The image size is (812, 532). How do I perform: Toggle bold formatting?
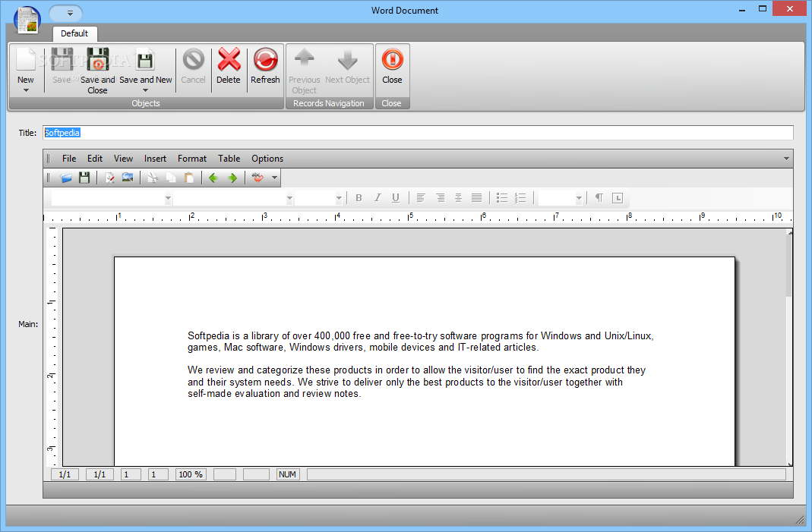(x=359, y=197)
